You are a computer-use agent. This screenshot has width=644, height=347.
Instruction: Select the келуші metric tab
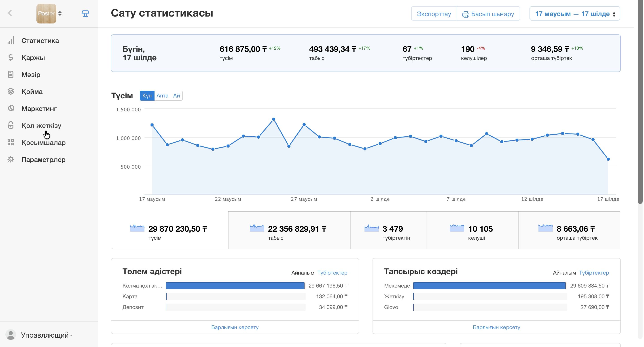point(472,230)
